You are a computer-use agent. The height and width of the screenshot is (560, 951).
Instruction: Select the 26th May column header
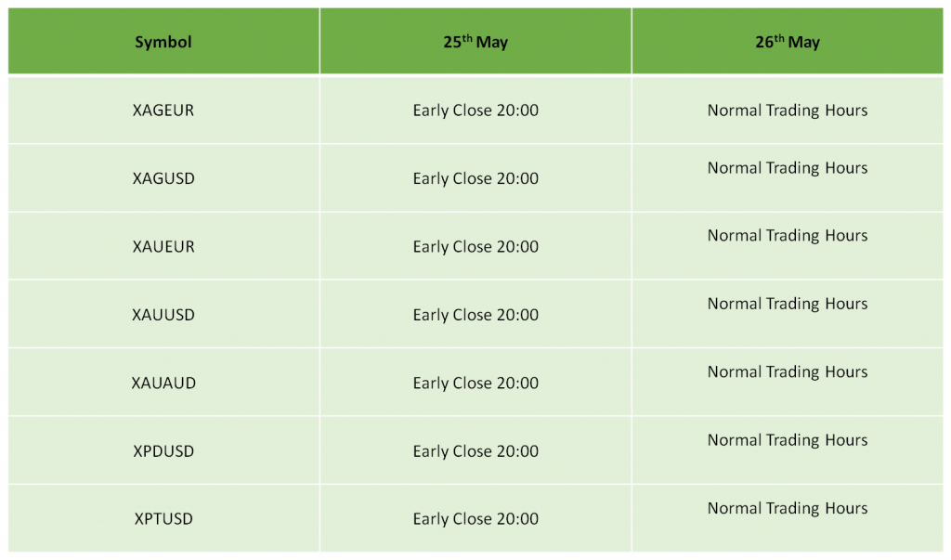click(x=788, y=41)
